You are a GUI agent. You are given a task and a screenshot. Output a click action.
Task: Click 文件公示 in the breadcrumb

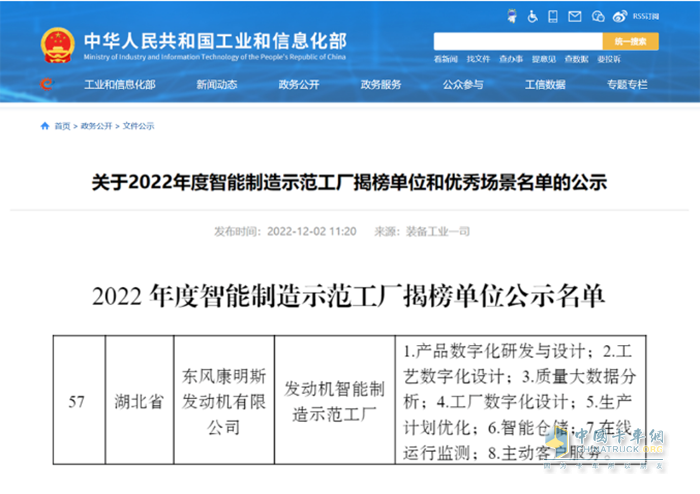139,126
